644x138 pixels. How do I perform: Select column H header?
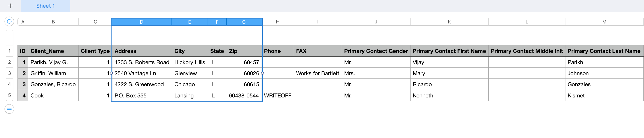[278, 22]
